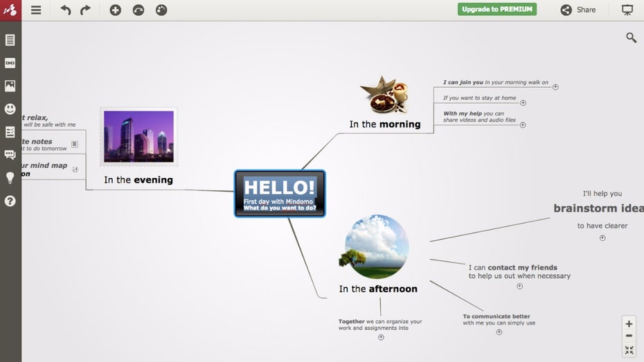This screenshot has height=362, width=644.
Task: Open the image panel in sidebar
Action: (10, 86)
